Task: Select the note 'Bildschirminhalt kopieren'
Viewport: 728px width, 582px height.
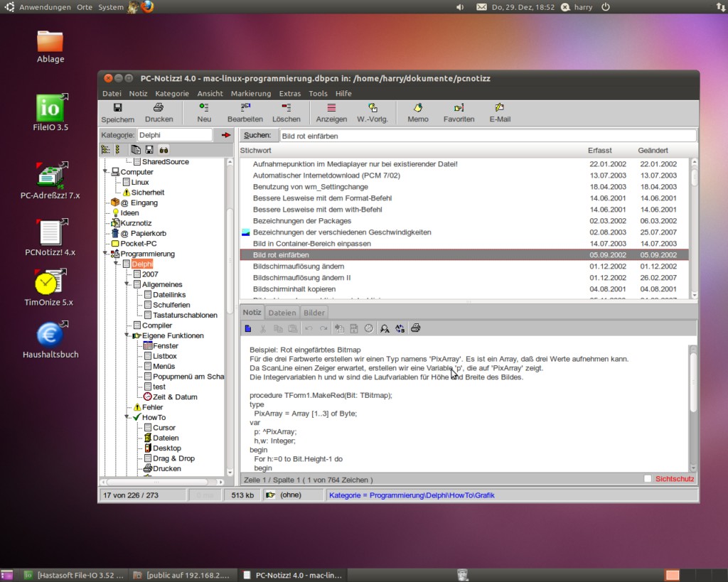Action: tap(464, 289)
